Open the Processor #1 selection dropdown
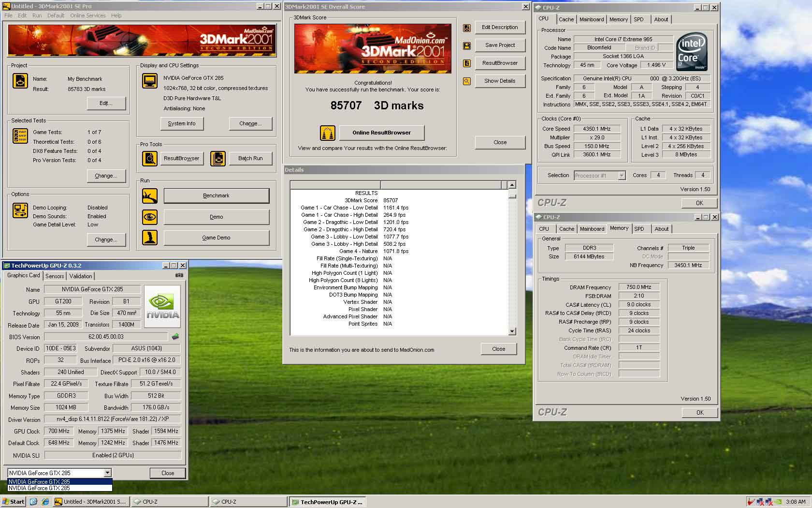The width and height of the screenshot is (812, 508). coord(622,176)
